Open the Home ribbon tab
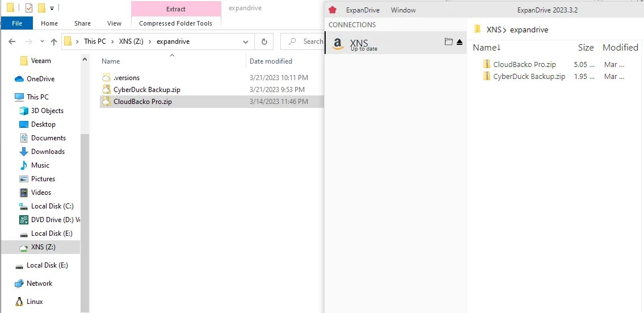Image resolution: width=644 pixels, height=313 pixels. pos(49,23)
